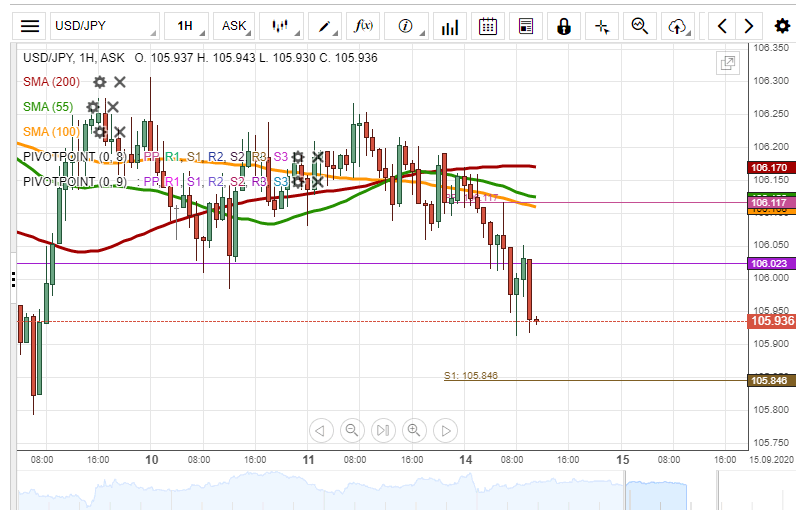Click the magnifier zoom tool in toolbar
Image resolution: width=796 pixels, height=517 pixels.
coord(639,26)
